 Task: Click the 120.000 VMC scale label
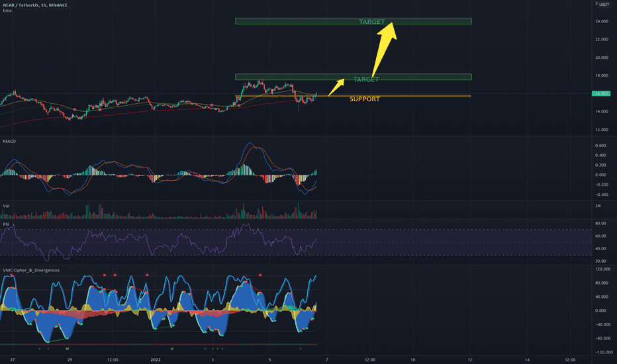603,269
